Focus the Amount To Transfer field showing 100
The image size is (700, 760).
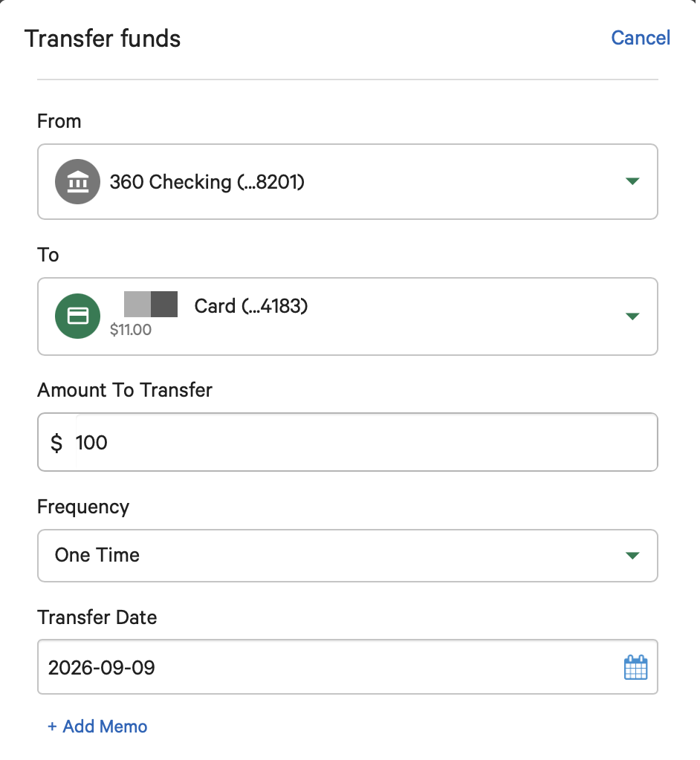[348, 442]
